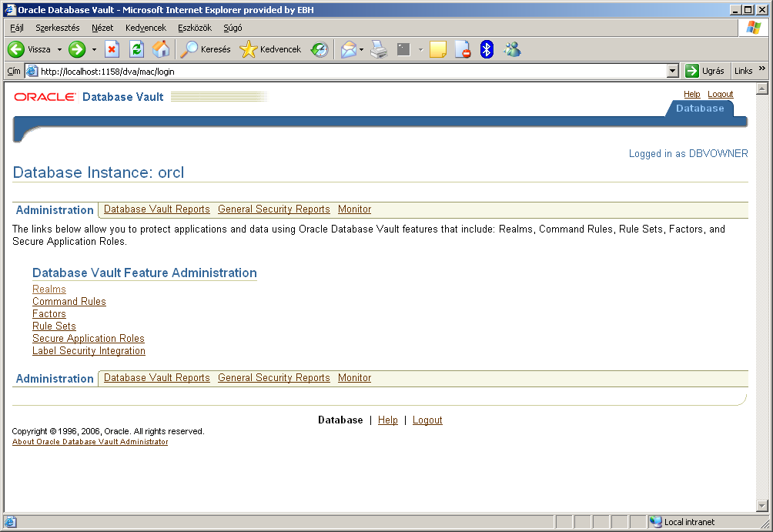Open the Eszközök menu
This screenshot has height=532, width=773.
[x=195, y=28]
